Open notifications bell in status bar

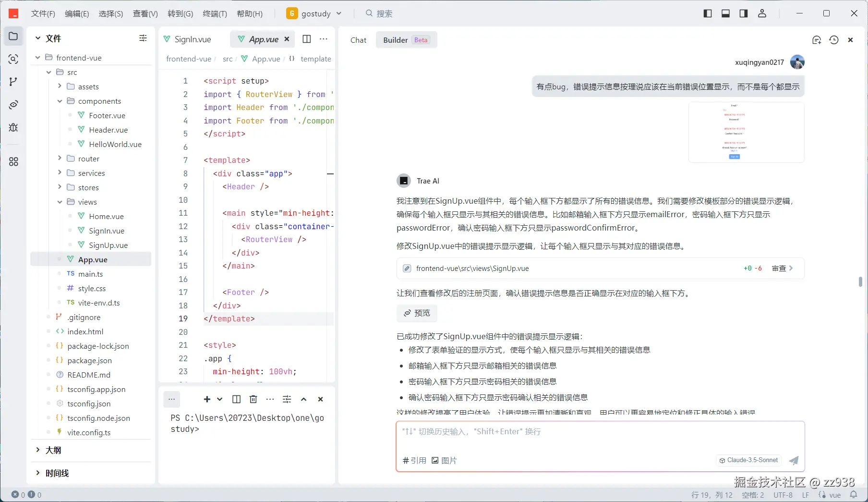pos(854,495)
